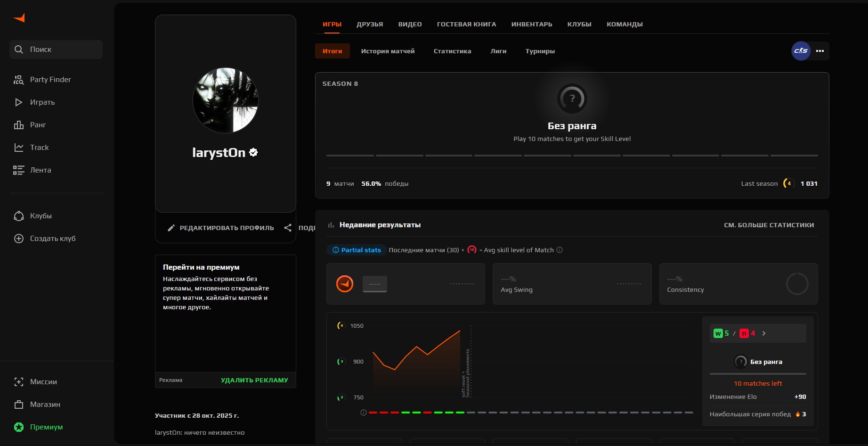Select the Лиги sub-tab
This screenshot has width=868, height=446.
click(x=499, y=51)
